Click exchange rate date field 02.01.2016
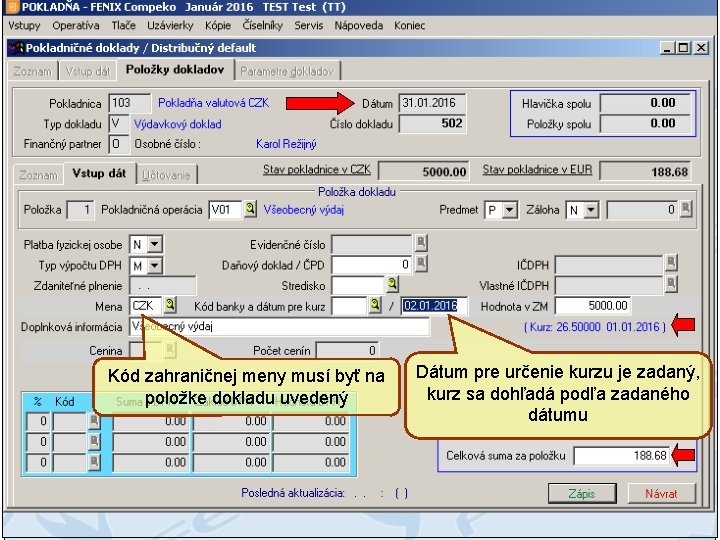This screenshot has width=720, height=540. 434,306
